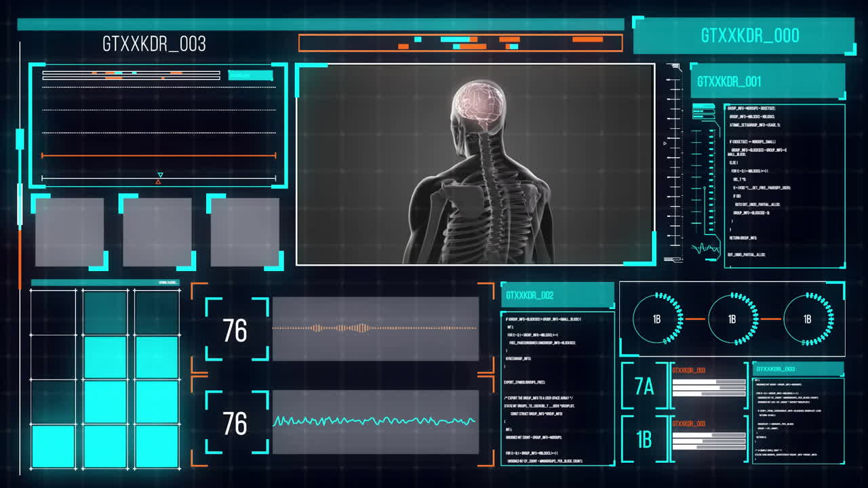Image resolution: width=868 pixels, height=488 pixels.
Task: Toggle the bottom-left lit cell in the grid
Action: (x=53, y=446)
